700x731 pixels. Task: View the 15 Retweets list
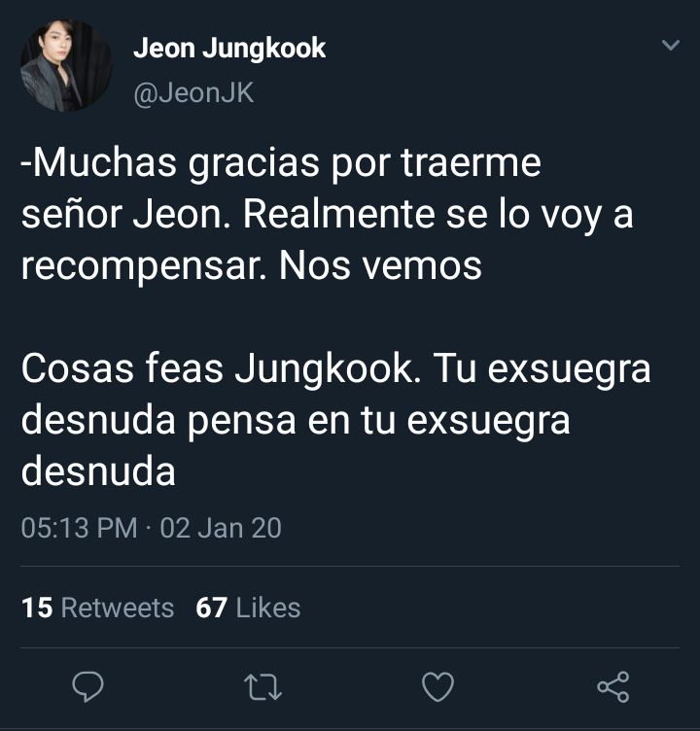97,608
